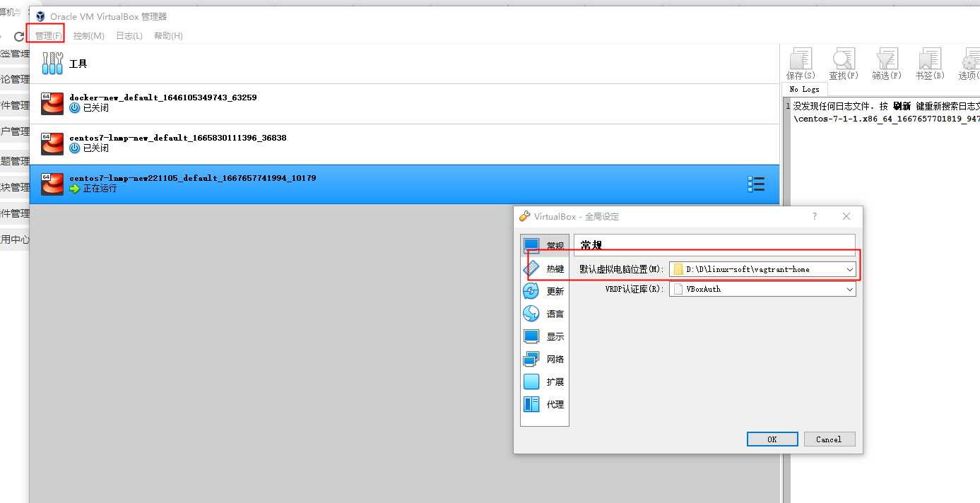Viewport: 980px width, 503px height.
Task: Open the 网络 network settings category
Action: pyautogui.click(x=544, y=359)
